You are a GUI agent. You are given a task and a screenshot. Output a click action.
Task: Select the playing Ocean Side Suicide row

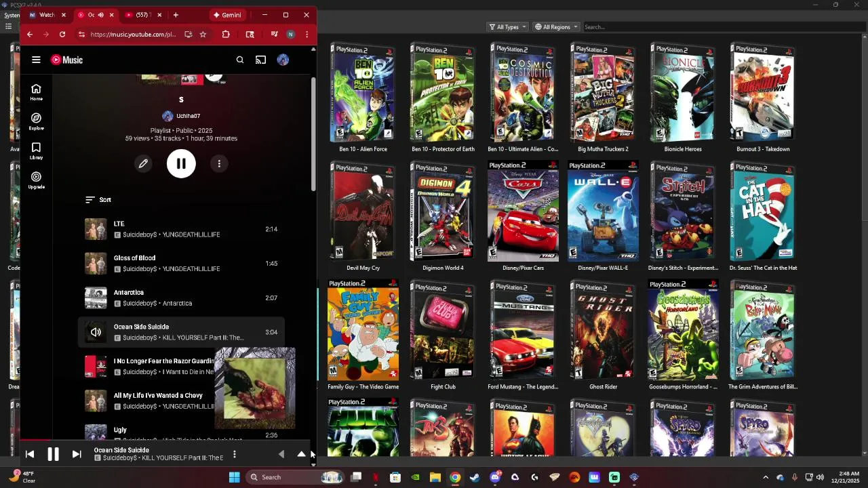coord(181,332)
